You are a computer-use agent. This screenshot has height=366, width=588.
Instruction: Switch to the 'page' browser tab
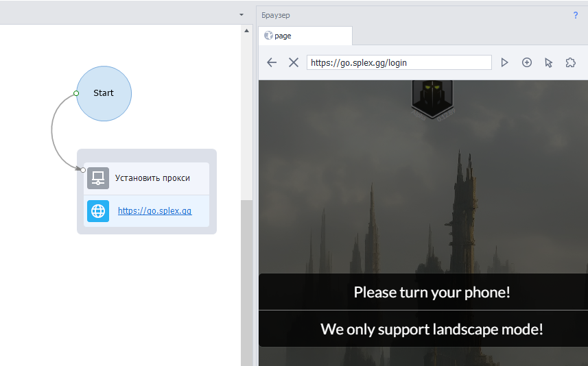tap(305, 36)
